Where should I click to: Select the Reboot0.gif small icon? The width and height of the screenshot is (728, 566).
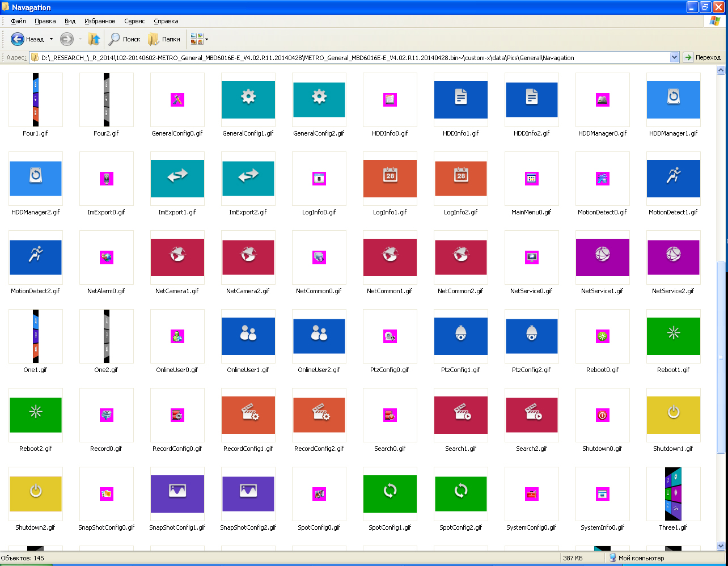click(x=602, y=336)
